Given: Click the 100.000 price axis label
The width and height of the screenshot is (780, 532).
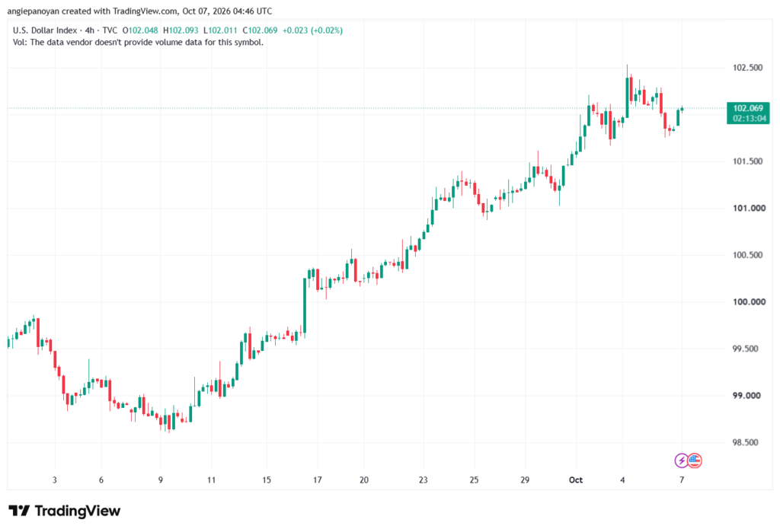Looking at the screenshot, I should [749, 302].
